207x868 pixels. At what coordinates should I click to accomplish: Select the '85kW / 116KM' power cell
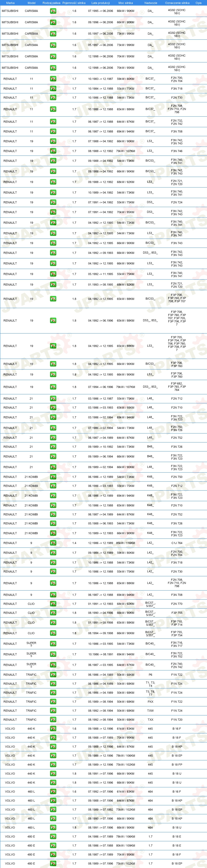125,543
